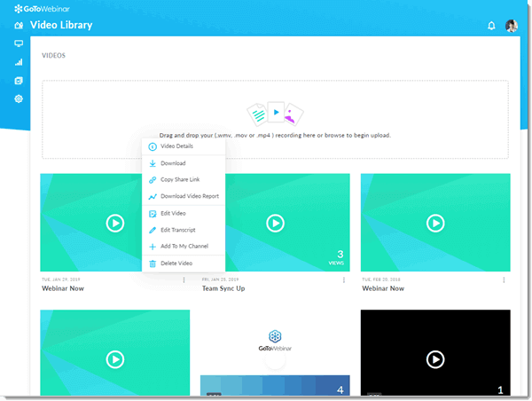Select Edit Video from the menu
This screenshot has height=401, width=532.
point(184,213)
